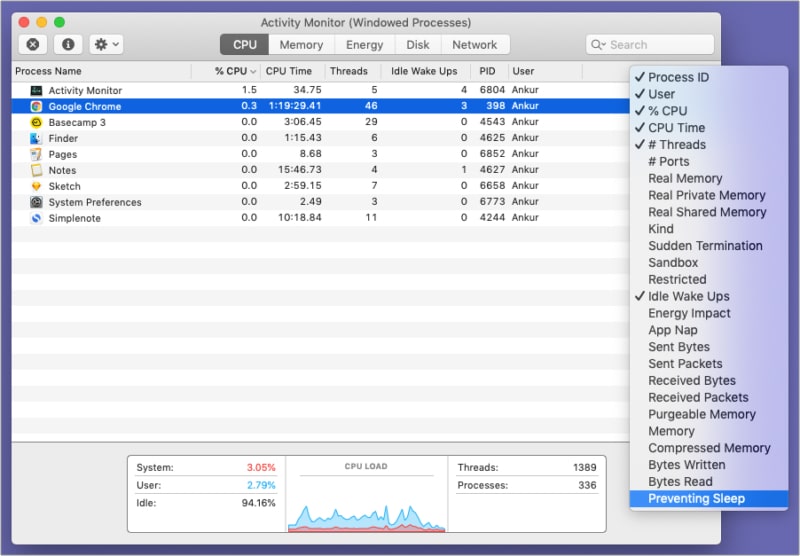800x556 pixels.
Task: Click the Sketch app icon
Action: (x=36, y=186)
